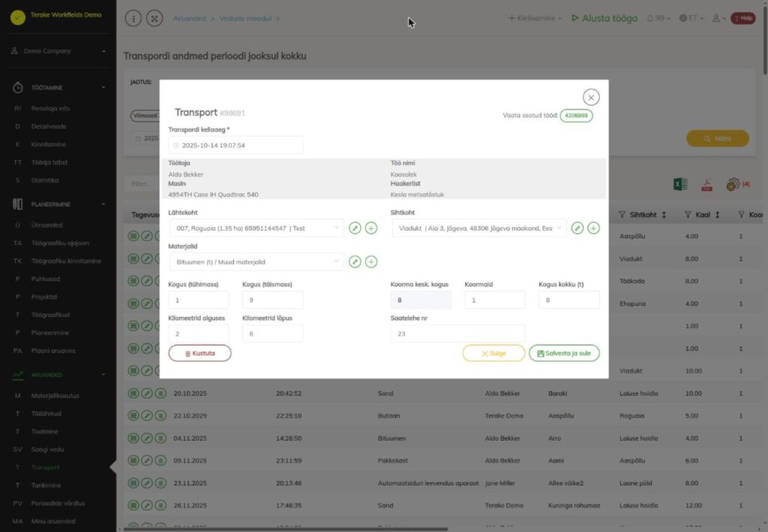Click the Kilomeetrid lõpus input field
This screenshot has width=768, height=532.
(x=273, y=333)
